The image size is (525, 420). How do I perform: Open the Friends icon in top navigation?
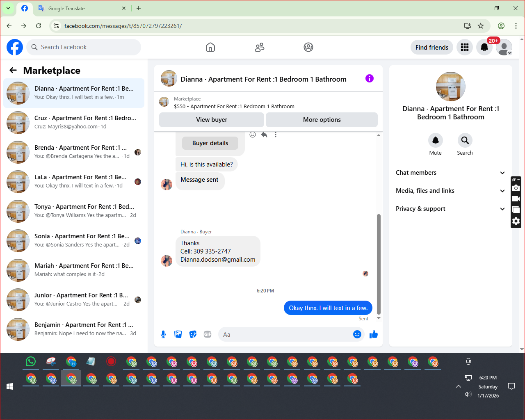[260, 47]
